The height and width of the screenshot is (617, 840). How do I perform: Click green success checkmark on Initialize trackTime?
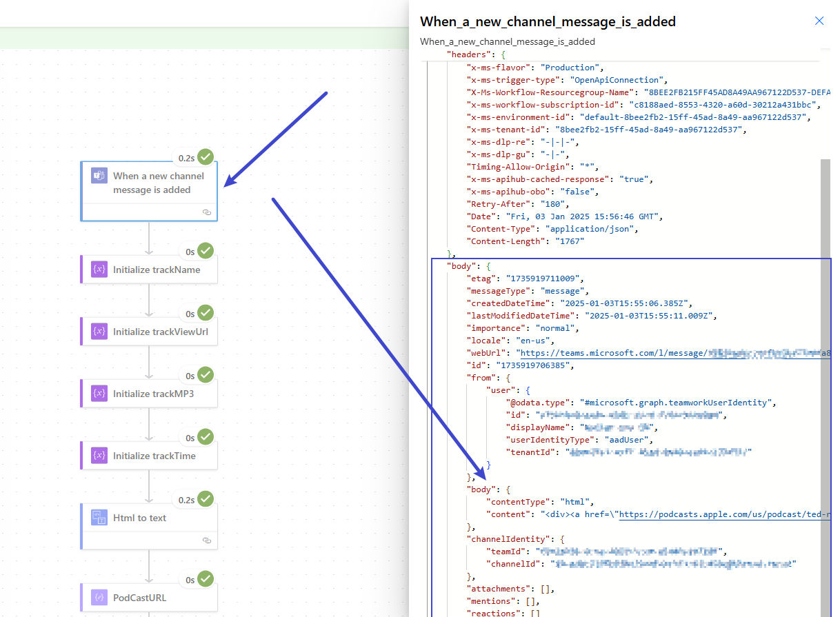[x=206, y=438]
